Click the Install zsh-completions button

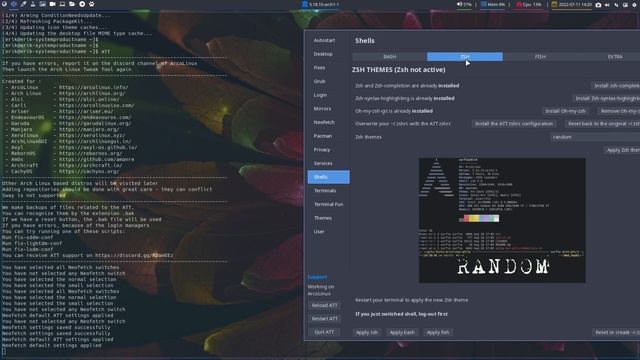point(616,86)
